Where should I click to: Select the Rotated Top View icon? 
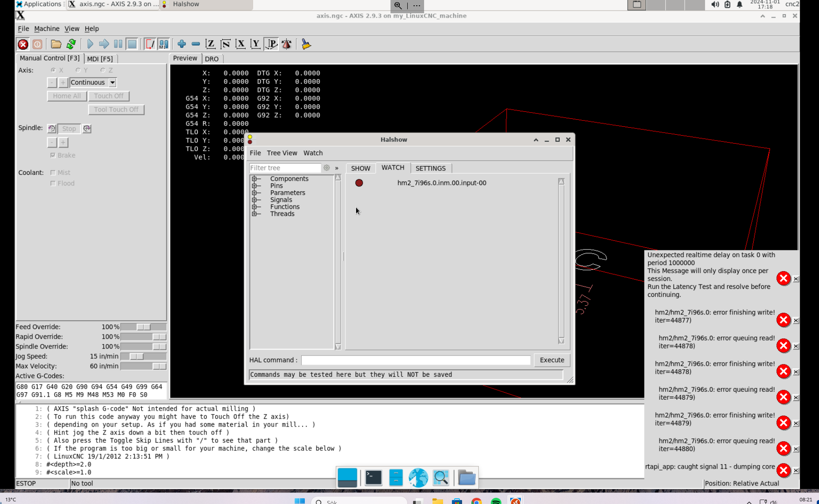tap(225, 44)
